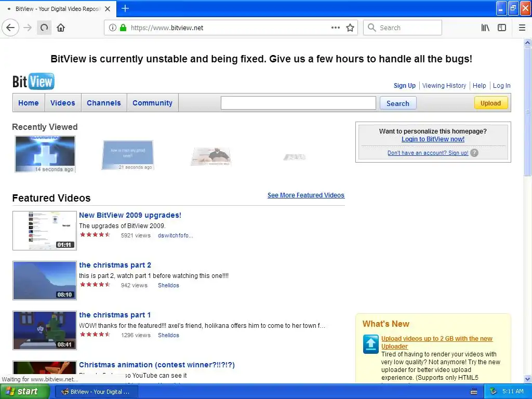The width and height of the screenshot is (532, 399).
Task: Open Shelldos link under christmas part 1
Action: pos(168,335)
